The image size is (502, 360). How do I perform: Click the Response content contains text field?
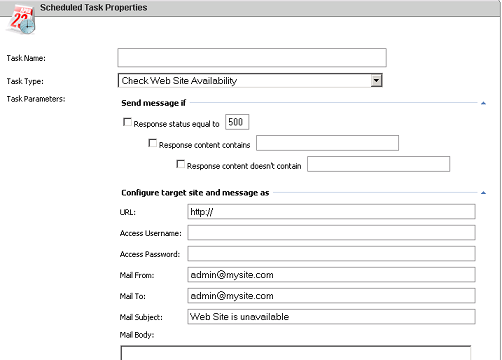pyautogui.click(x=327, y=143)
